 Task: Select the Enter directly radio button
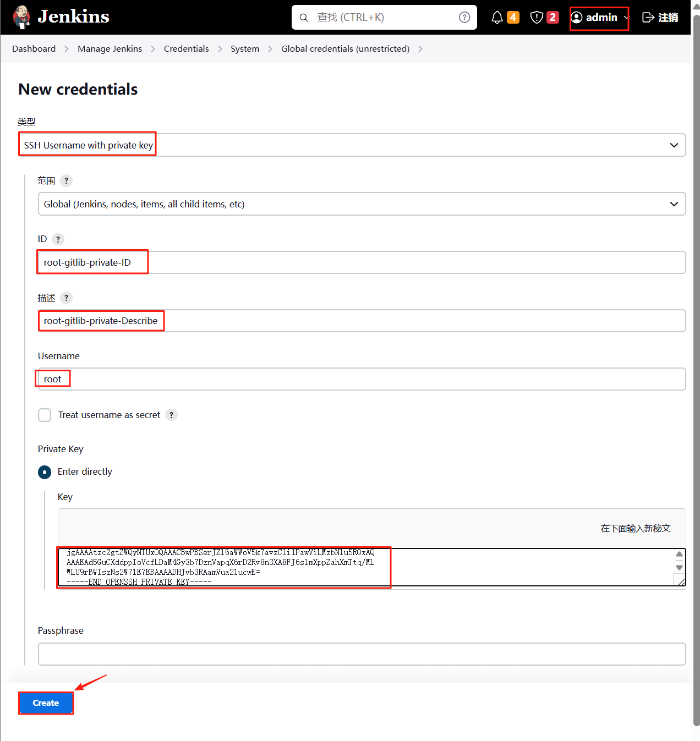pos(45,472)
